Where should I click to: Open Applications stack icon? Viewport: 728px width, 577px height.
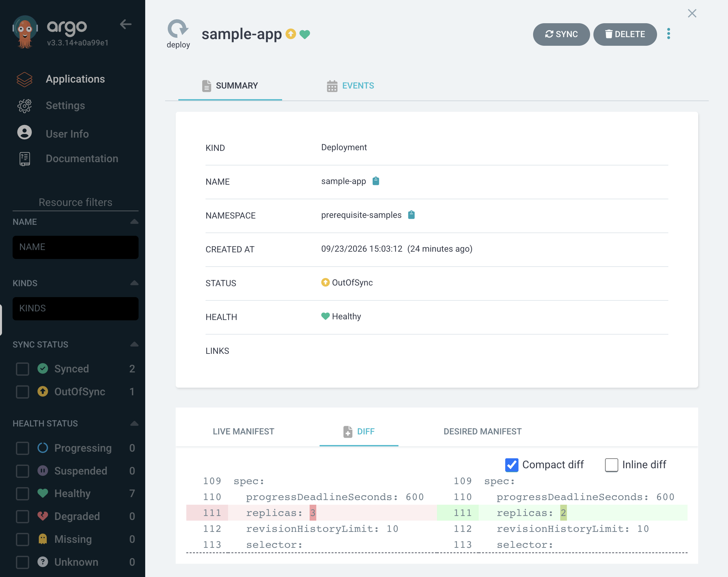tap(25, 79)
